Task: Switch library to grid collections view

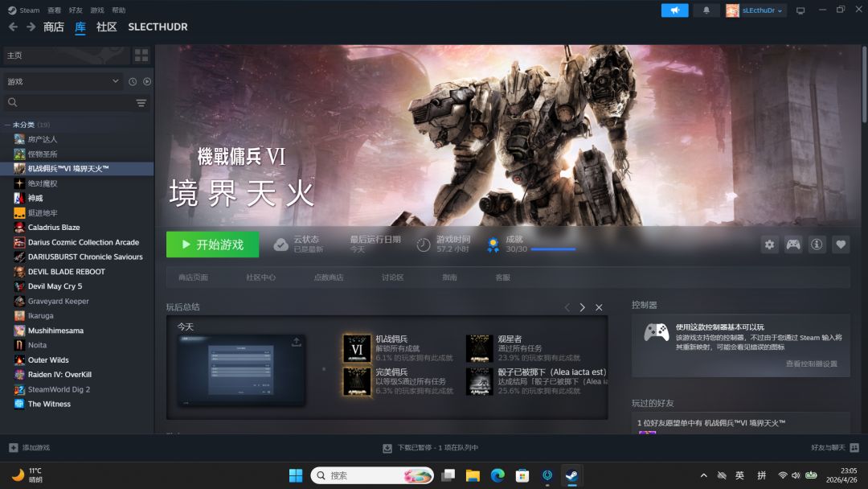Action: [141, 55]
